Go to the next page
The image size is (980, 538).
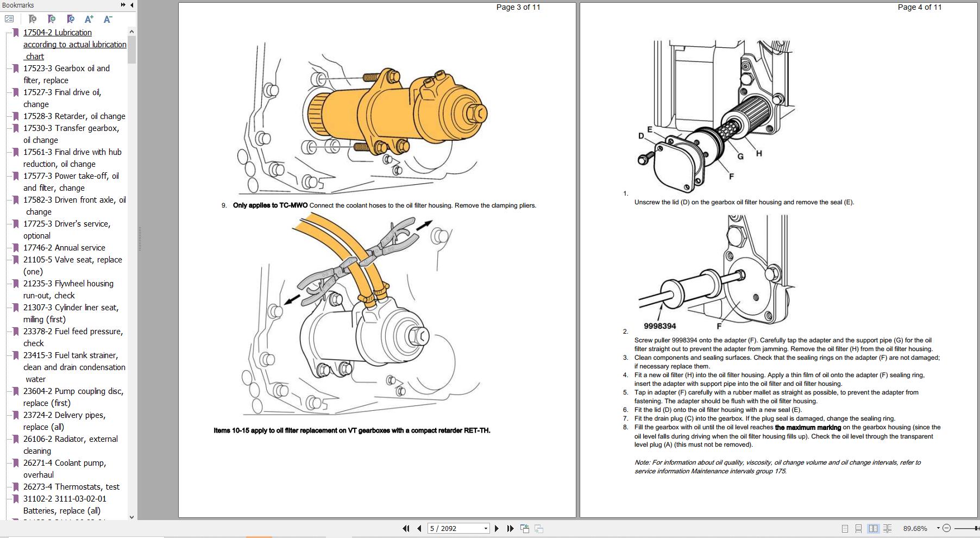point(497,528)
